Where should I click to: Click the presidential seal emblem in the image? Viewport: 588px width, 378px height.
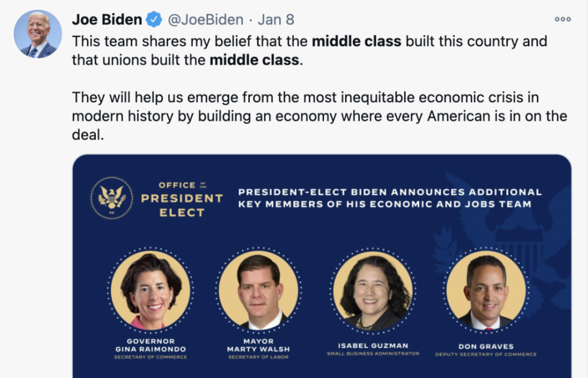[112, 198]
